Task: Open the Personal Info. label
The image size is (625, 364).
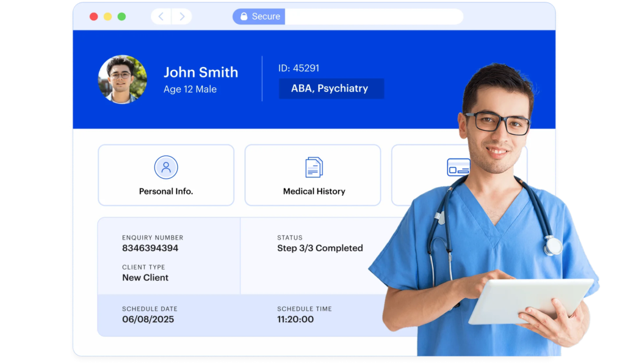Action: 166,191
